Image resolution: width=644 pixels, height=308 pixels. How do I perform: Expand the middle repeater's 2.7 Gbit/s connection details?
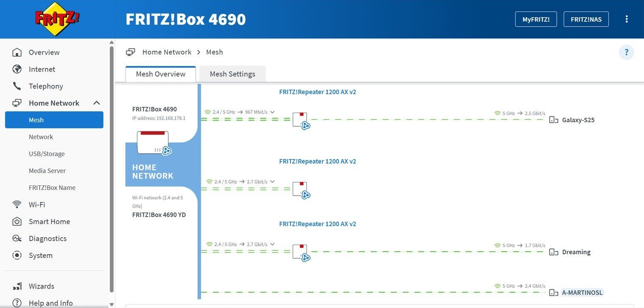[x=272, y=181]
